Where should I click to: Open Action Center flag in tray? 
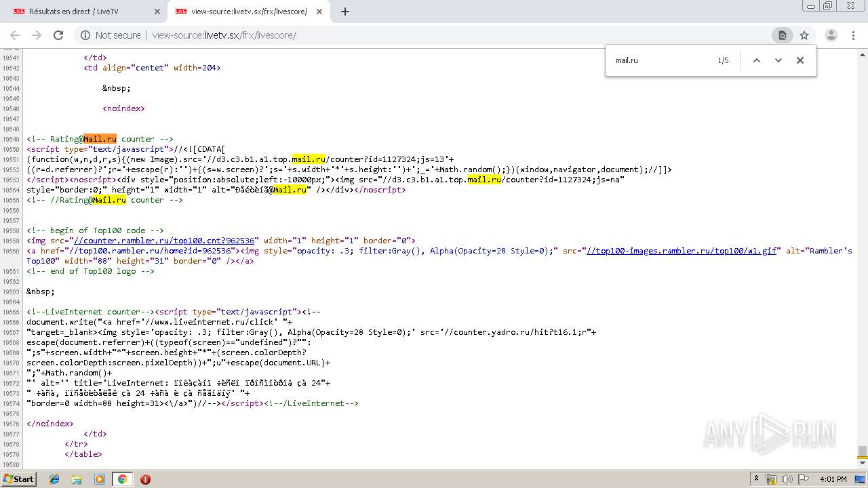click(x=804, y=479)
